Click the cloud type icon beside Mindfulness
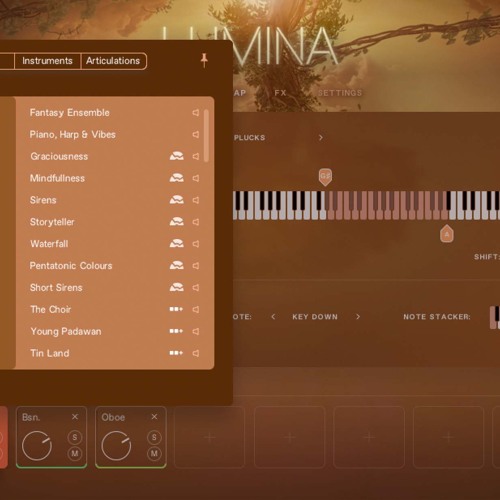 point(176,178)
